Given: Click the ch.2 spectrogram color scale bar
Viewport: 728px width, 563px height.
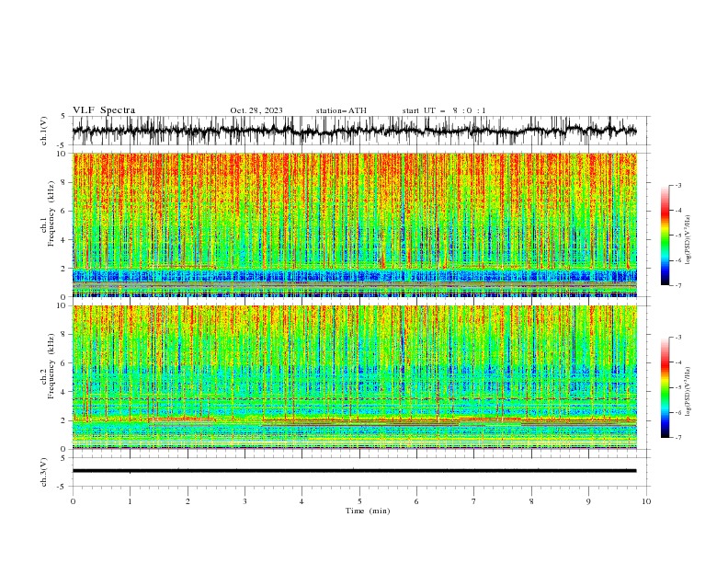Looking at the screenshot, I should (x=665, y=387).
